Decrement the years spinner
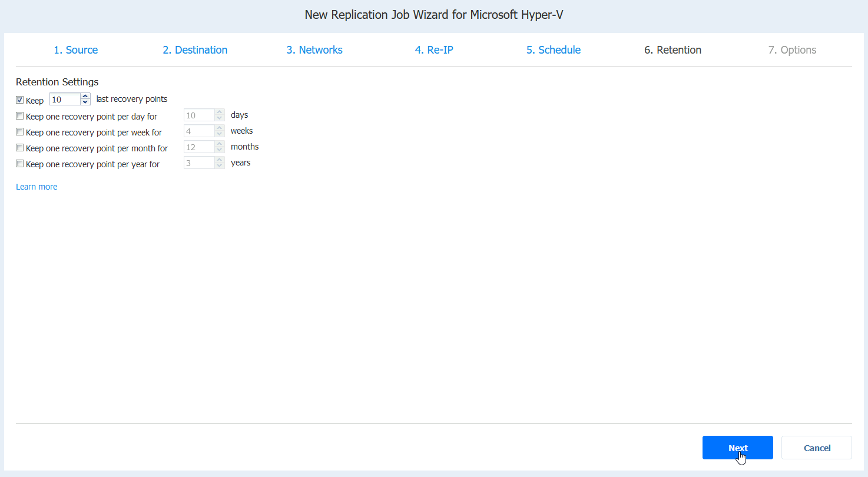Screen dimensions: 868x477 [x=220, y=166]
